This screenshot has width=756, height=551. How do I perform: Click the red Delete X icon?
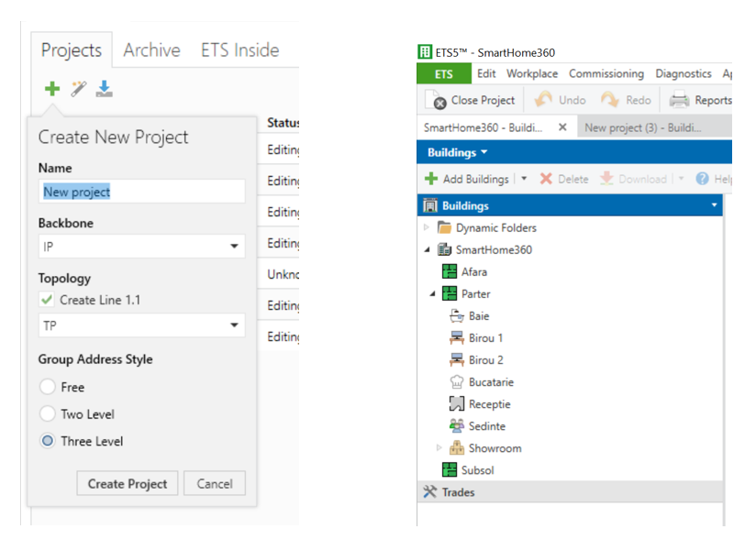(546, 179)
